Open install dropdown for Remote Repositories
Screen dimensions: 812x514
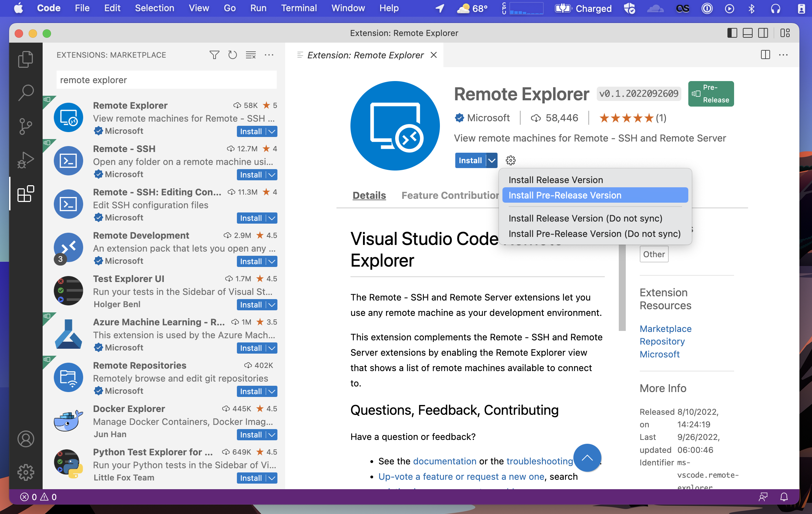[272, 391]
